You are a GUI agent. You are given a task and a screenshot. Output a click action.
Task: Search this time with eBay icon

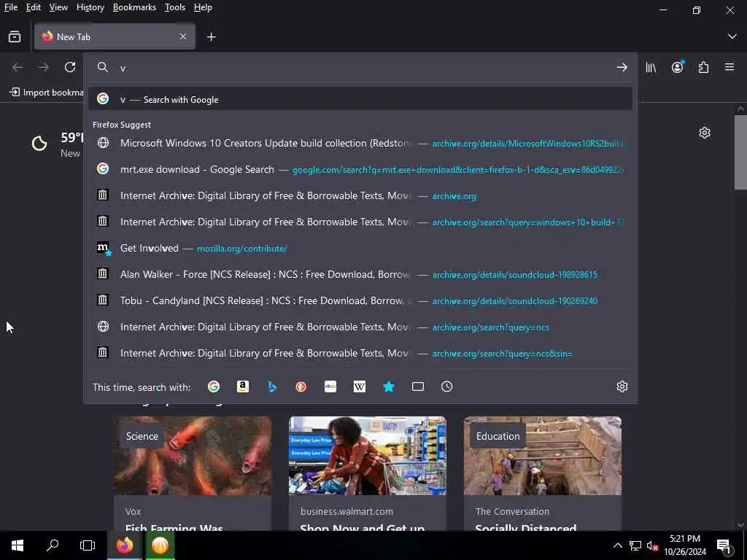pos(330,386)
